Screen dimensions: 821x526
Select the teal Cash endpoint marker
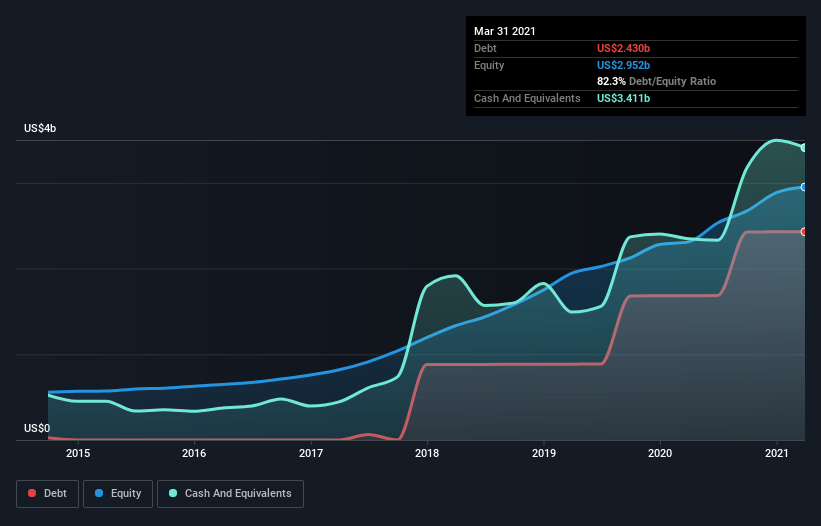click(804, 148)
